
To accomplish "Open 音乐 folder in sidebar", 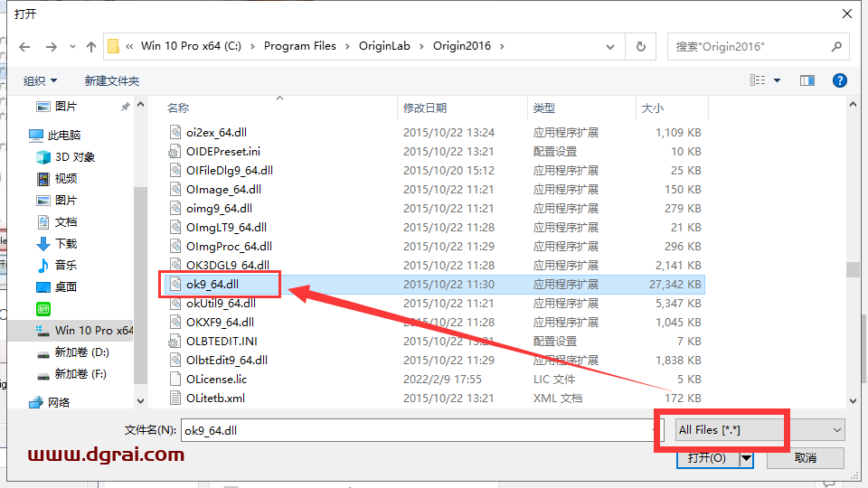I will pos(57,265).
